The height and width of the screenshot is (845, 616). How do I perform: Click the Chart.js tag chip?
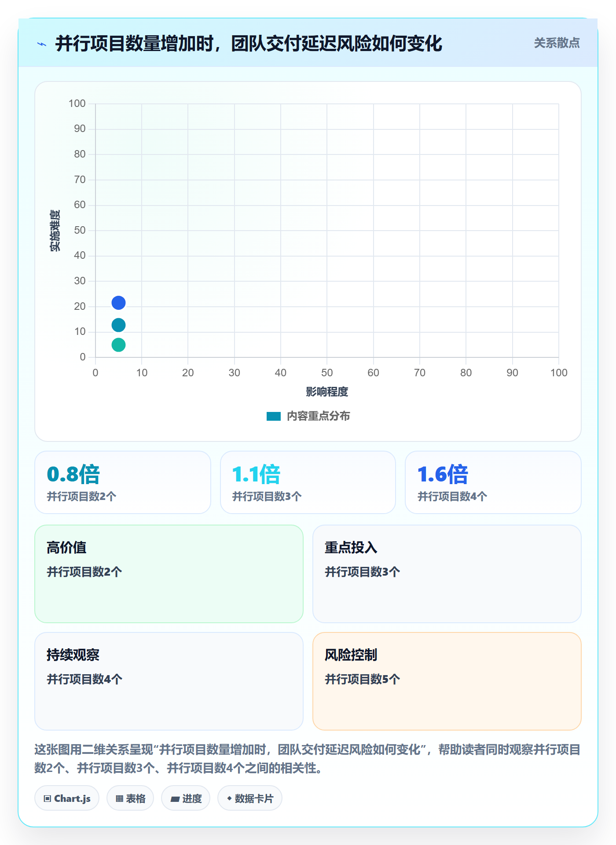pos(67,798)
